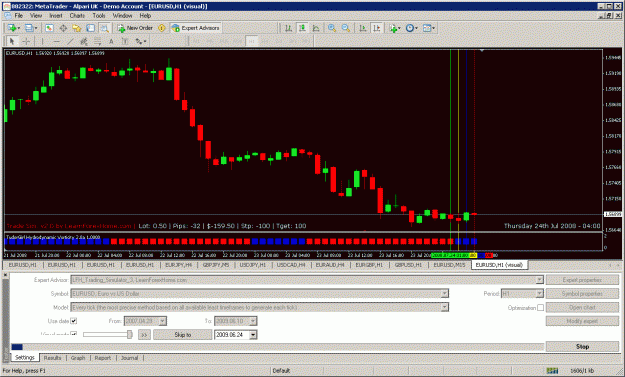Expand the Period dropdown

click(539, 294)
